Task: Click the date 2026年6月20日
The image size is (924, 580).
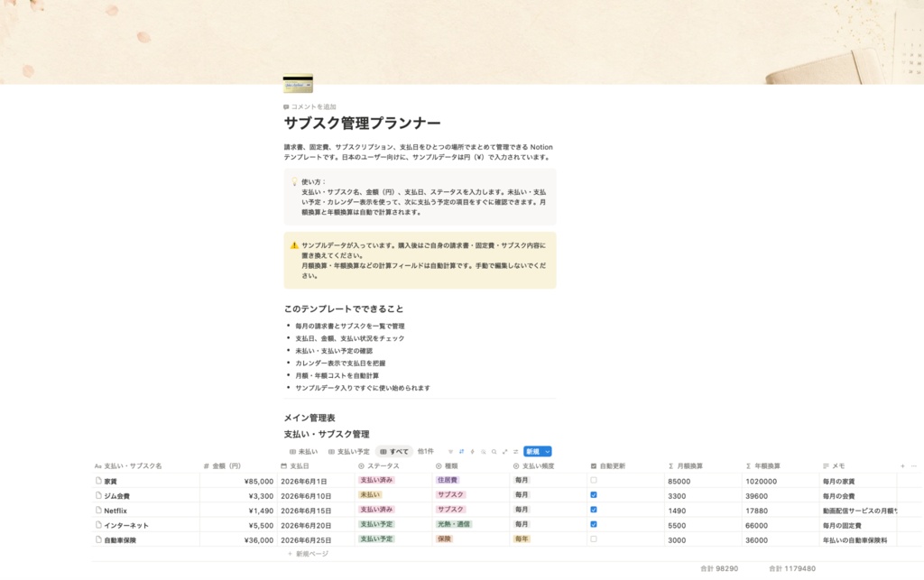Action: (306, 525)
